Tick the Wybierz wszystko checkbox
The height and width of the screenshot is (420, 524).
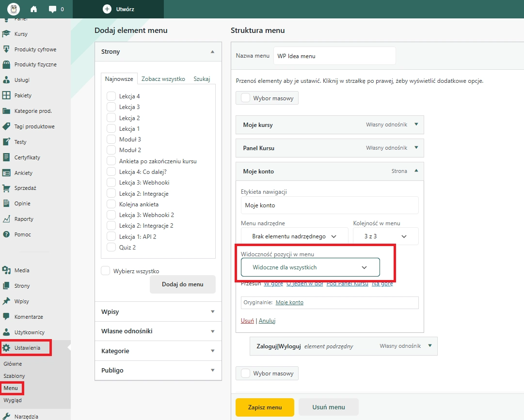105,271
